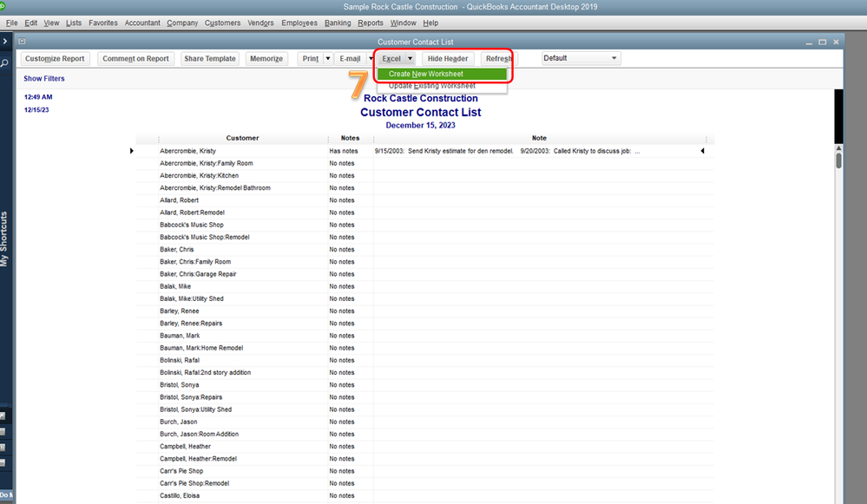Open the E-mail button dropdown arrow
The image size is (867, 504).
click(371, 59)
